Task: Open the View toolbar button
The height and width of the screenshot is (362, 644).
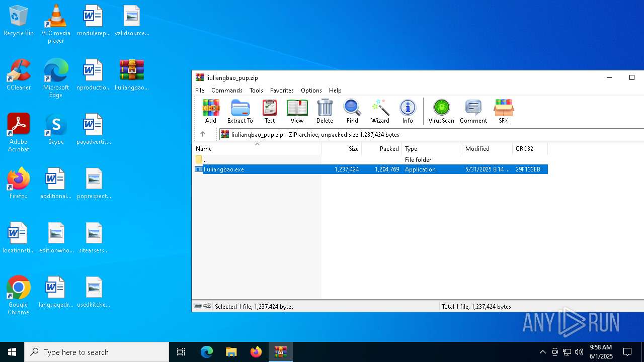Action: pos(297,111)
